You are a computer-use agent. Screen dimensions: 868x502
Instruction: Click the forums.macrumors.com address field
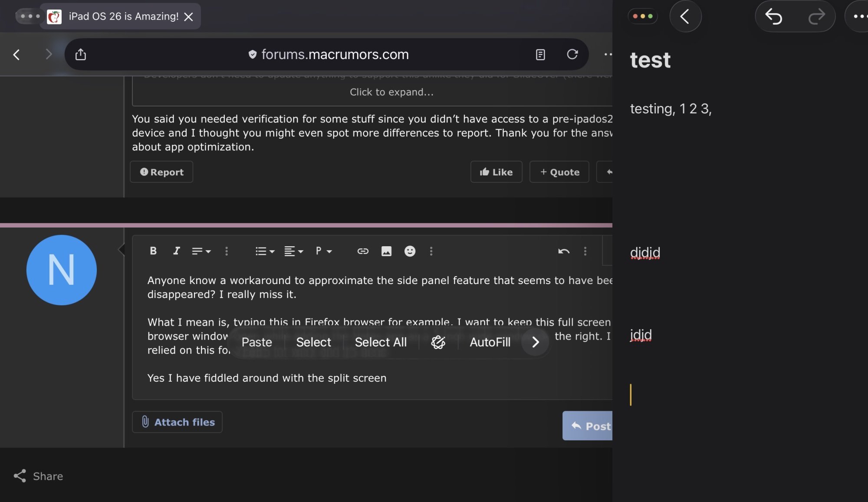point(334,54)
